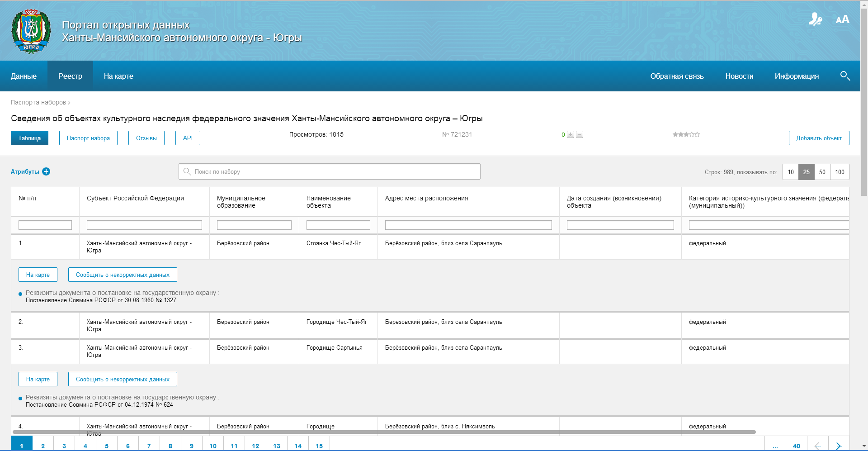Expand hidden page numbers via ellipsis

[775, 446]
